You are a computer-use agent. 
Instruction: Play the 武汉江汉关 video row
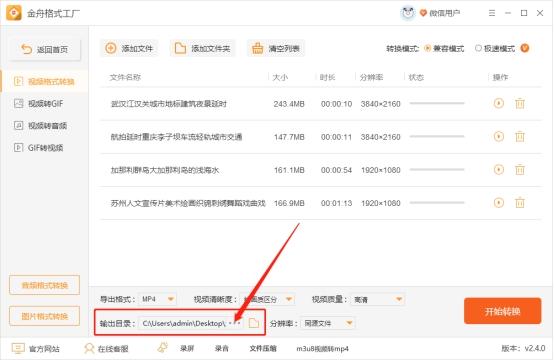499,104
